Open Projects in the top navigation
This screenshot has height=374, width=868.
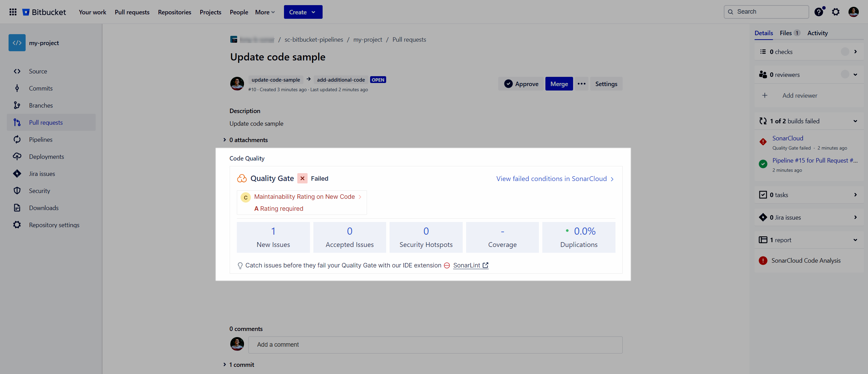click(x=211, y=12)
